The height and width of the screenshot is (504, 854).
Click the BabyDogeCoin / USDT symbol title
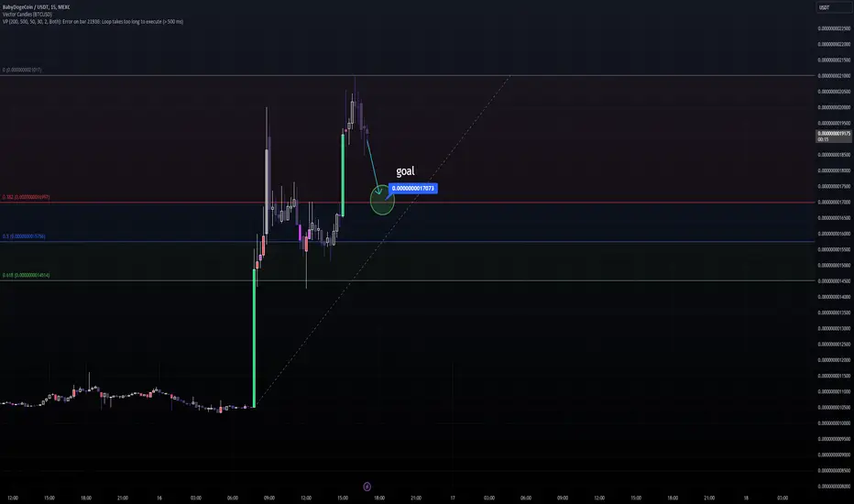click(x=36, y=7)
